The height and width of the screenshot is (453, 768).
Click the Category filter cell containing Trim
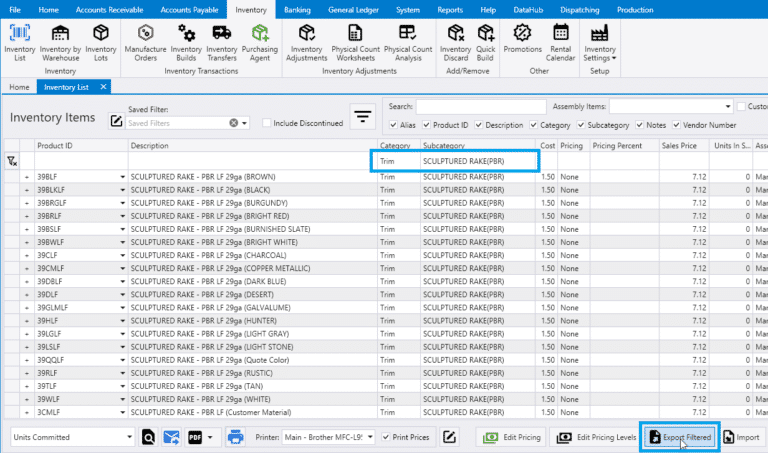pyautogui.click(x=398, y=161)
